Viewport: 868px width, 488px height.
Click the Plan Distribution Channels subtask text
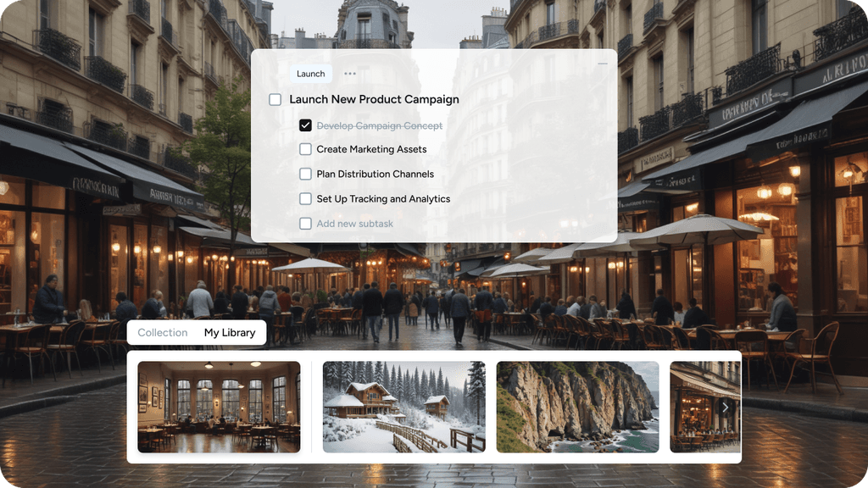(376, 174)
